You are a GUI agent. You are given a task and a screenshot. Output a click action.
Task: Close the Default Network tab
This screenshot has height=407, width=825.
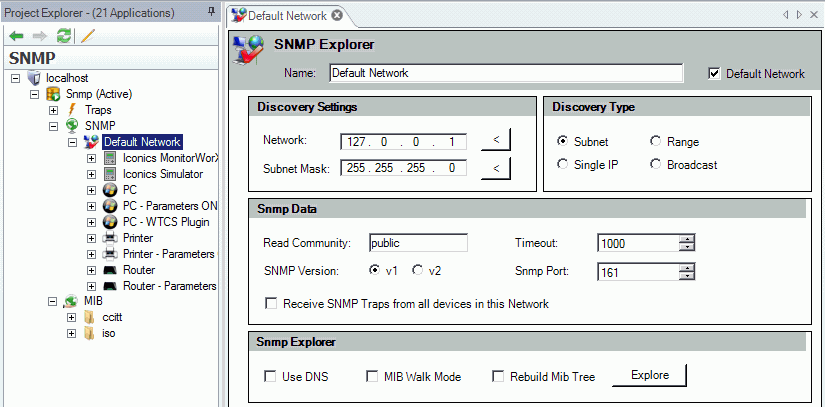(x=337, y=16)
